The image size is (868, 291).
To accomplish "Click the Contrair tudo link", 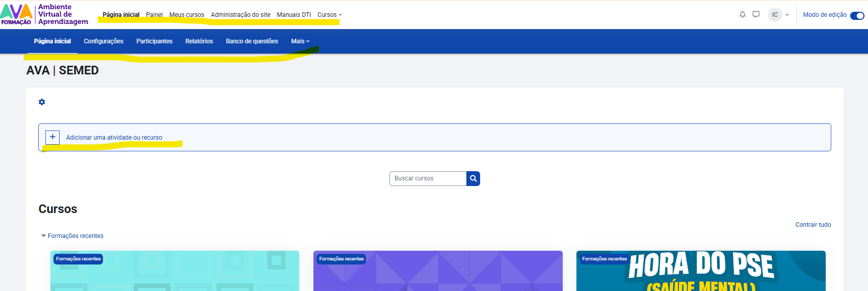I will point(813,225).
